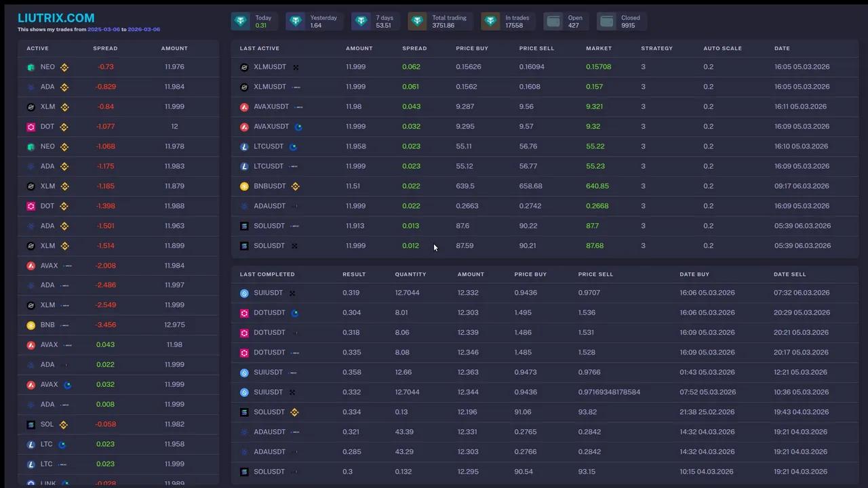This screenshot has height=488, width=868.
Task: Click the BNB coin icon in BNBUSDT row
Action: point(245,186)
